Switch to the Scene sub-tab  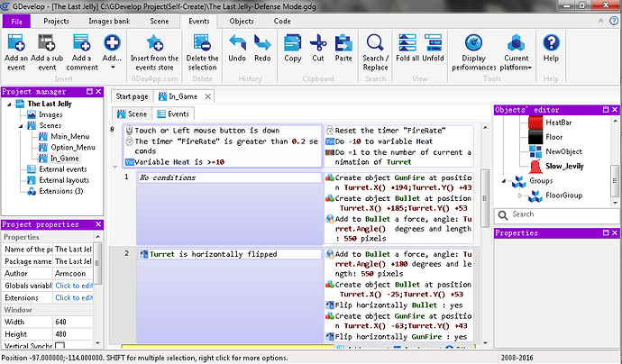point(131,114)
